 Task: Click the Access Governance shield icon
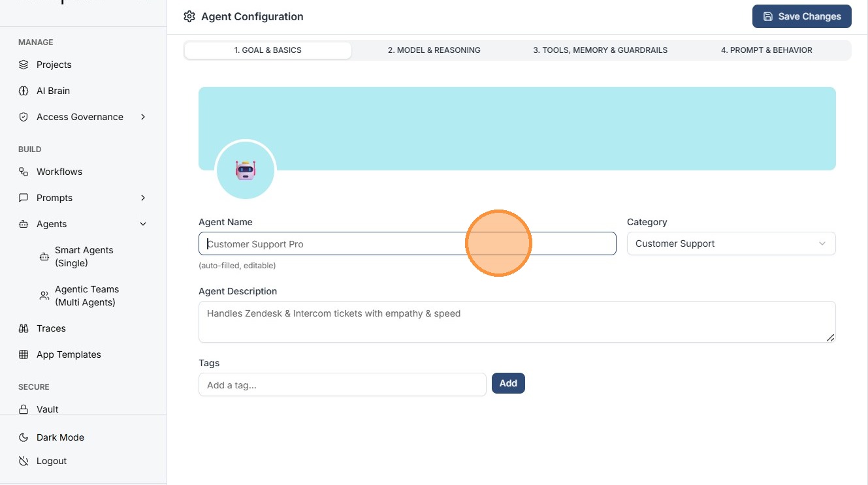[24, 117]
